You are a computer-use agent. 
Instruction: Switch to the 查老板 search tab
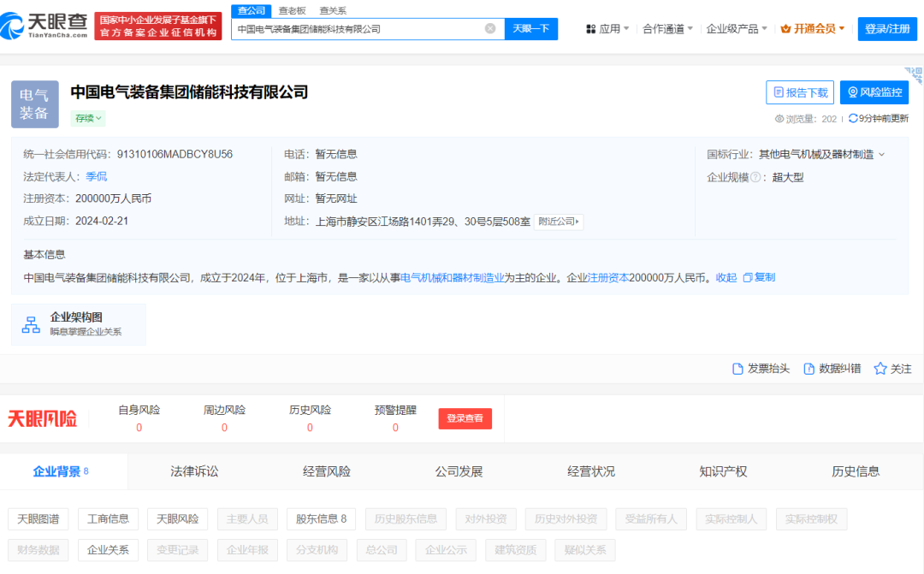pyautogui.click(x=293, y=10)
